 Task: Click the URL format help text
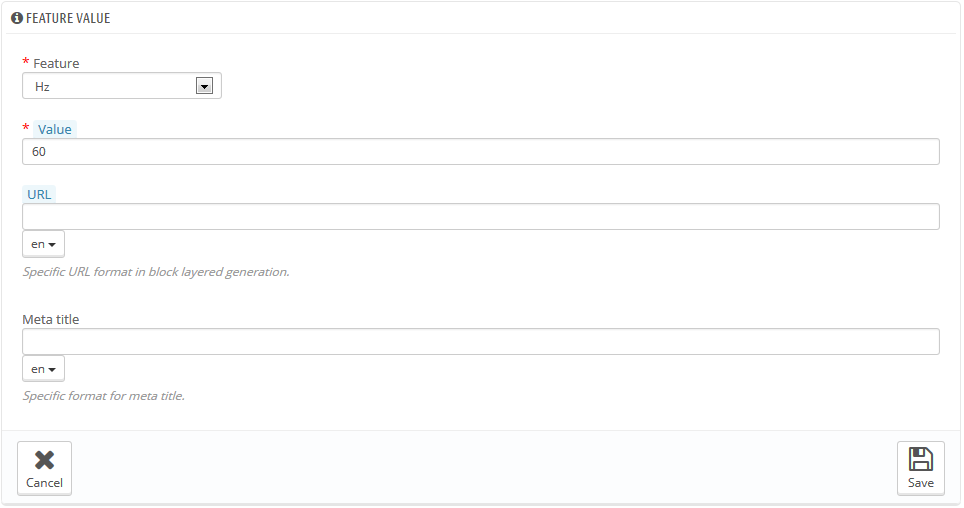pyautogui.click(x=156, y=271)
